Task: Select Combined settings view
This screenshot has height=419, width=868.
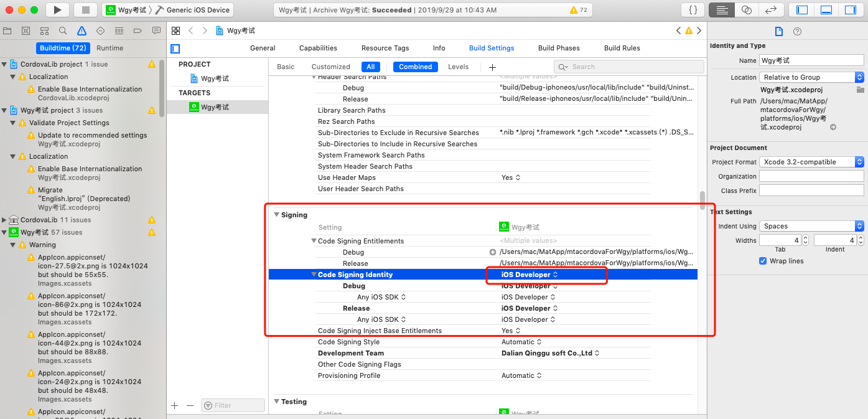Action: click(x=416, y=67)
